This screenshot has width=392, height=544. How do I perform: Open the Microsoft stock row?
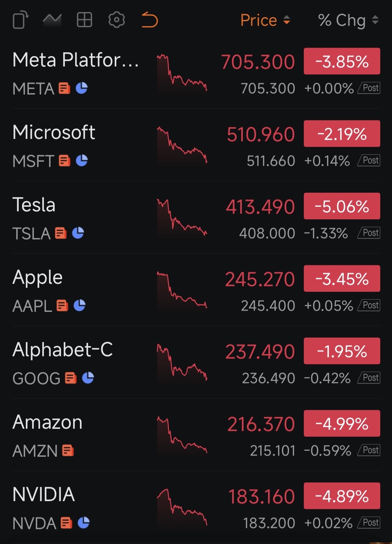pyautogui.click(x=54, y=132)
